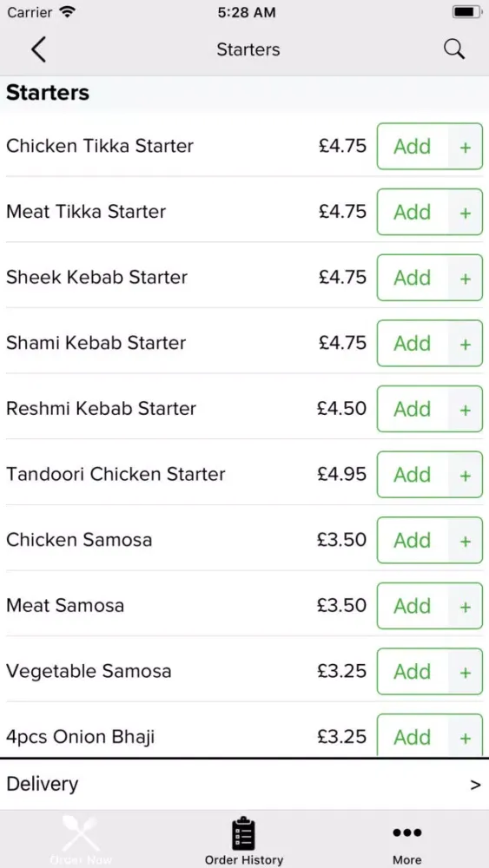The width and height of the screenshot is (489, 868).
Task: Click plus icon for Meat Samosa
Action: [x=466, y=606]
